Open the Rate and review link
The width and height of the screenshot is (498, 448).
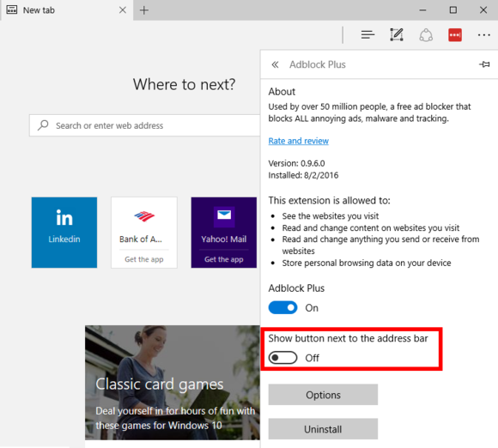[x=298, y=141]
